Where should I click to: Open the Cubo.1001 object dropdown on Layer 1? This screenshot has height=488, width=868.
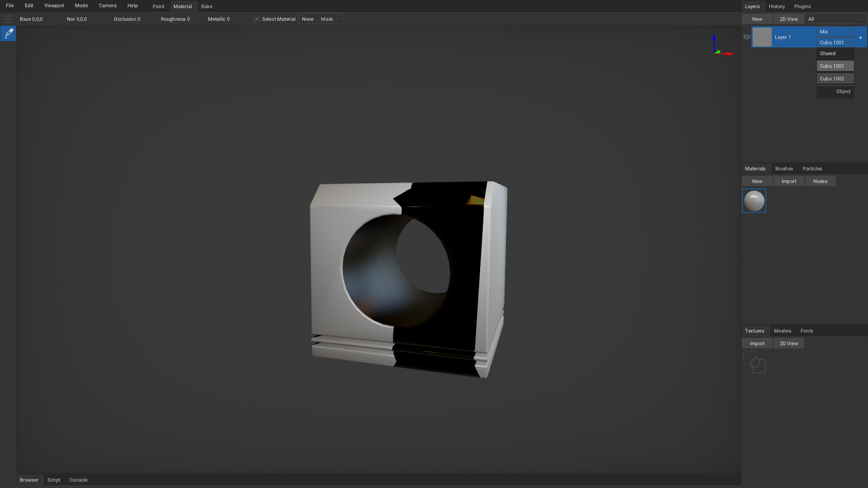[x=835, y=42]
